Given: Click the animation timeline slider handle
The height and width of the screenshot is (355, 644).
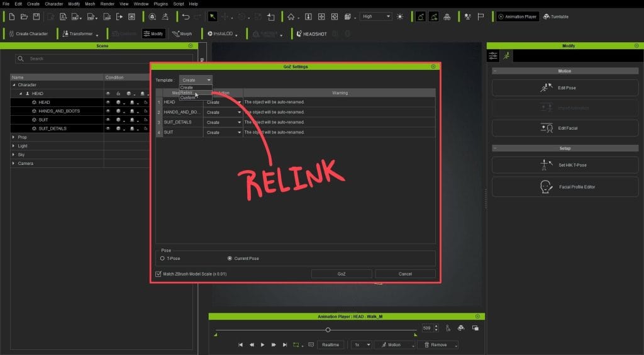Looking at the screenshot, I should 328,330.
